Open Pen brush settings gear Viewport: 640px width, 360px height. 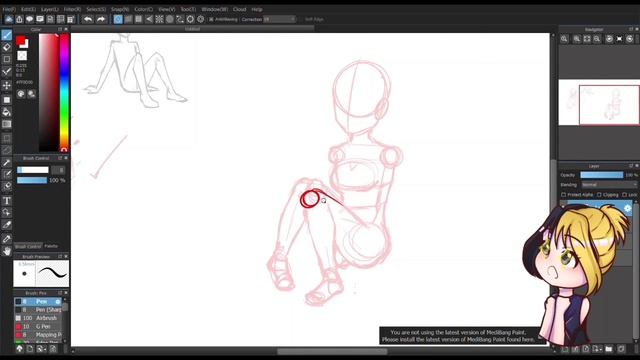pos(58,302)
